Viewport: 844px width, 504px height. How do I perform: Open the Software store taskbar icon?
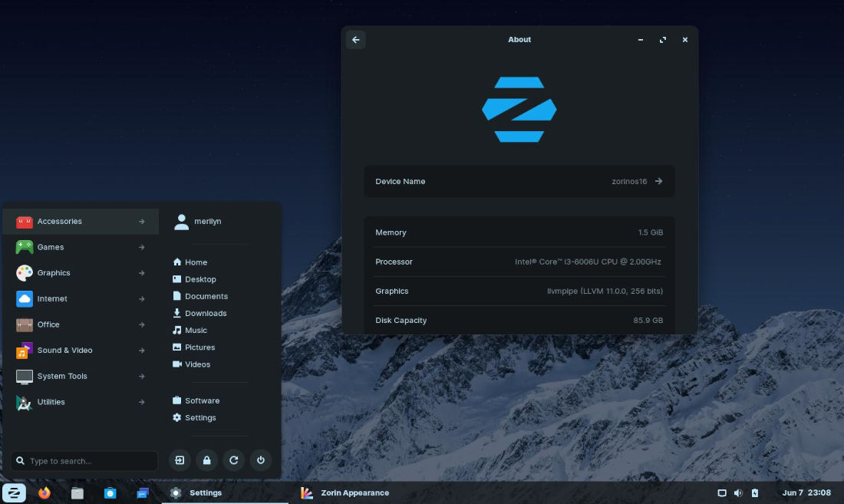pos(110,492)
